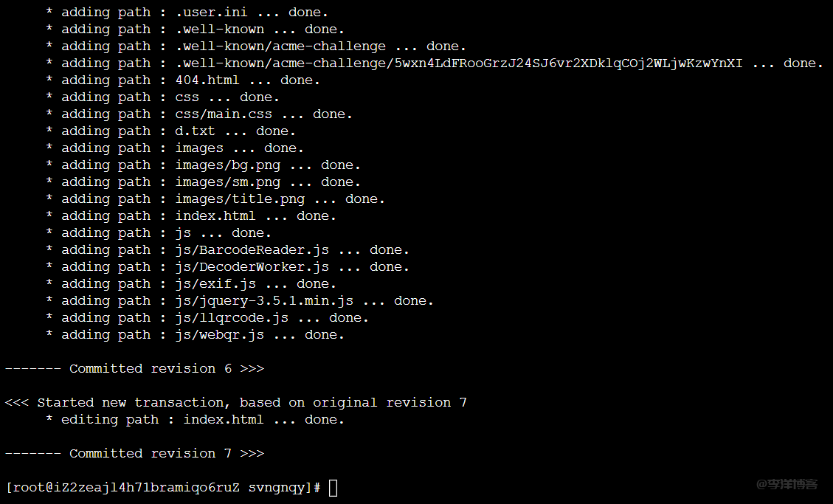Click the terminal cursor block after the prompt
833x504 pixels.
point(333,488)
